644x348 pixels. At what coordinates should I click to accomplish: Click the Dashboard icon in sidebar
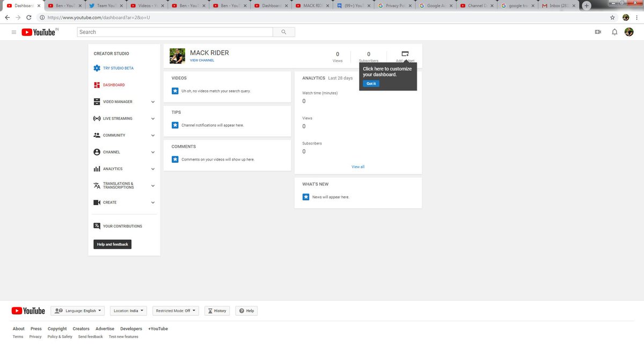97,85
